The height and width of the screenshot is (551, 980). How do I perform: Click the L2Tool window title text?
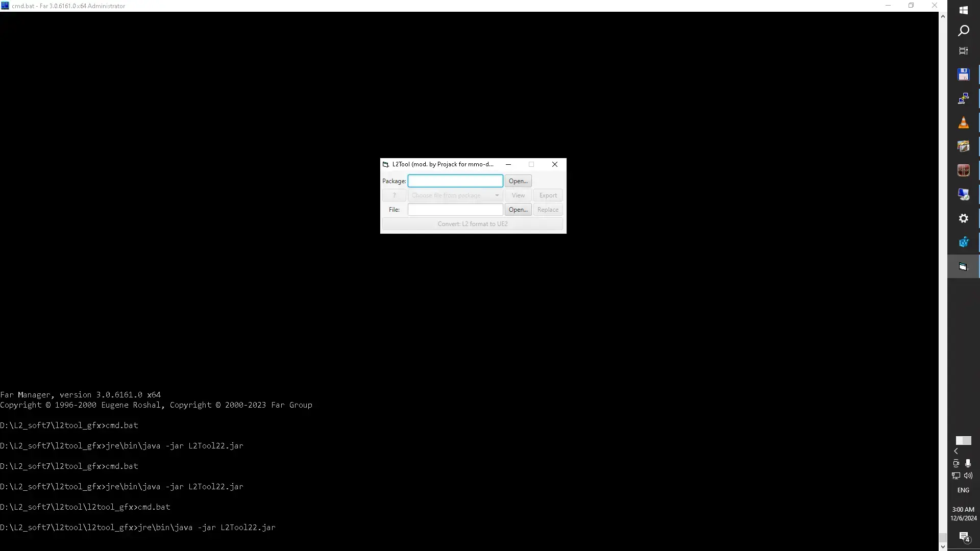(443, 164)
